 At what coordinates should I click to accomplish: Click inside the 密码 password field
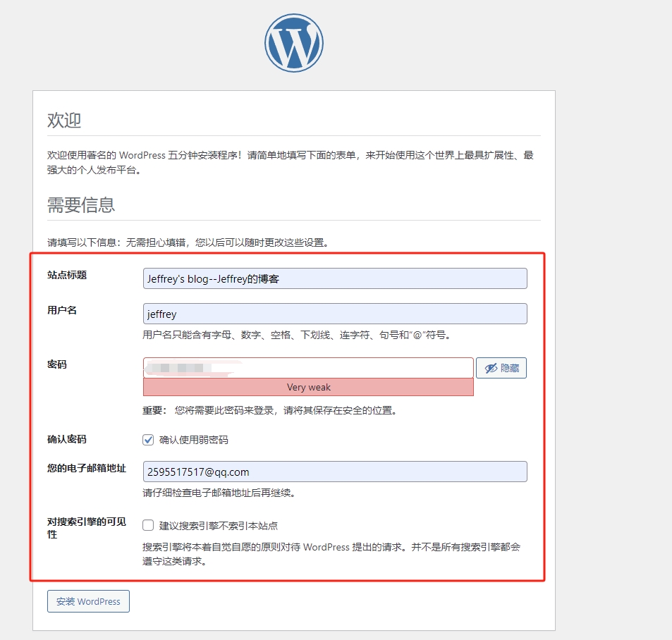click(x=308, y=368)
